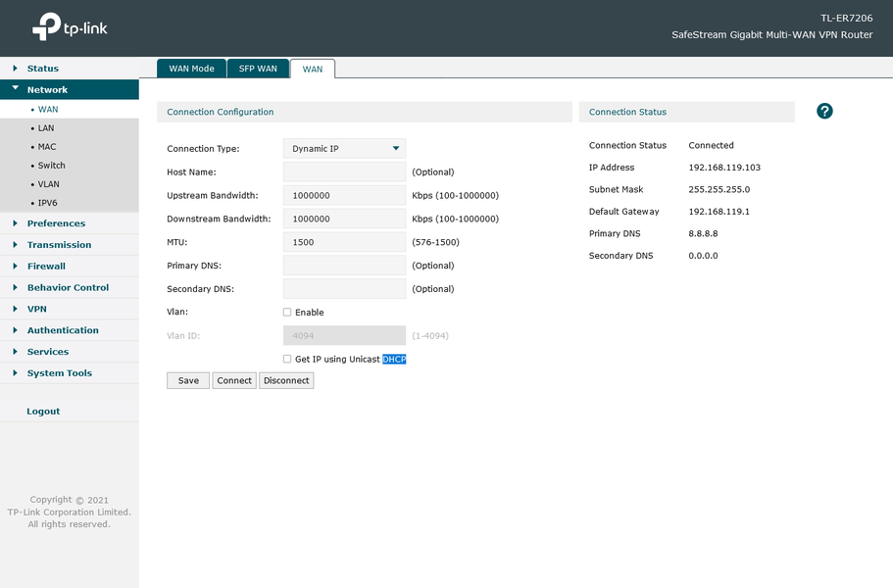This screenshot has height=588, width=893.
Task: Click the Connection Status section header
Action: coord(687,112)
